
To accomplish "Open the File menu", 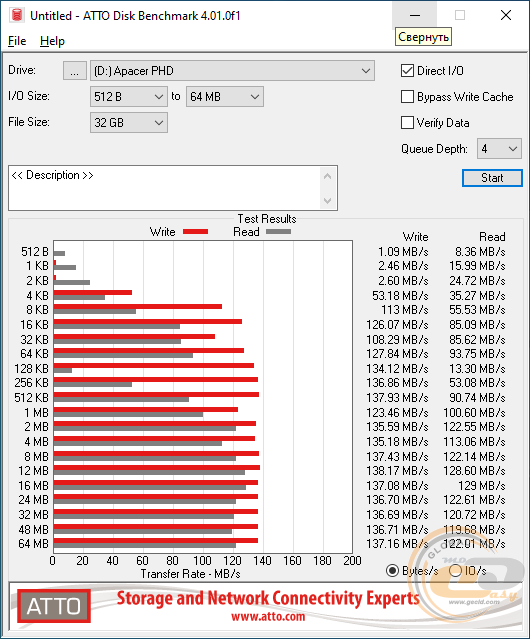I will 17,41.
